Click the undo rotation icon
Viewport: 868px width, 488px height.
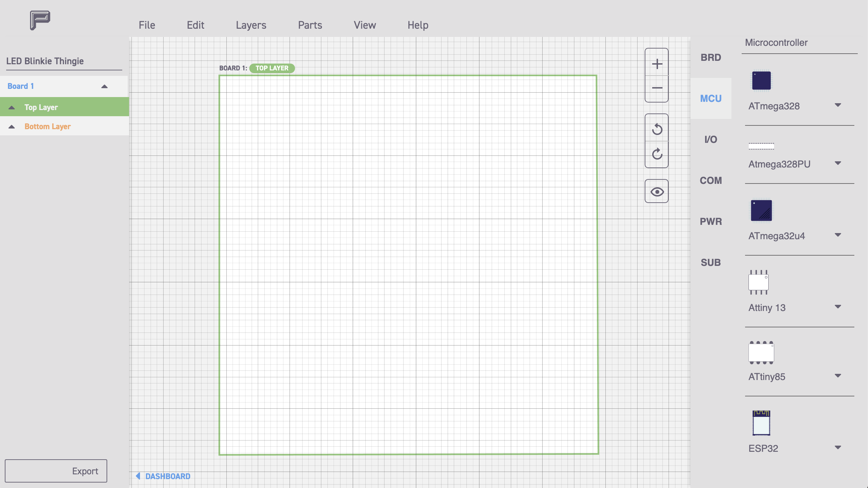tap(656, 129)
